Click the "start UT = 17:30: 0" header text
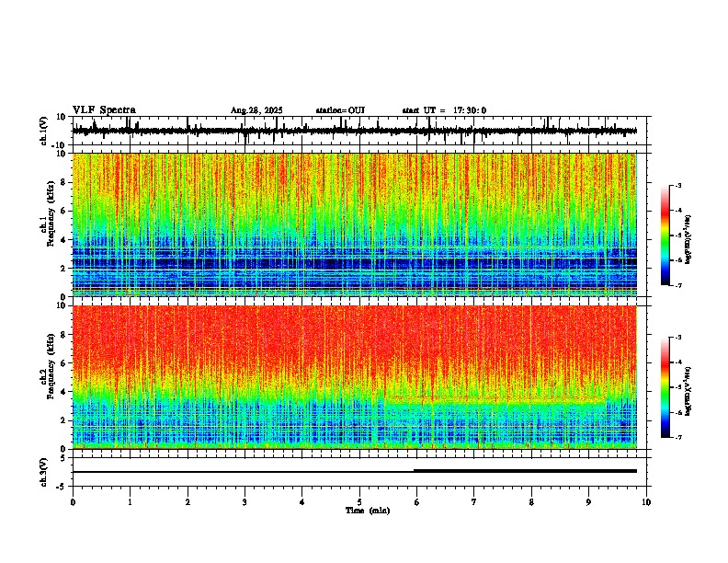 coord(444,110)
